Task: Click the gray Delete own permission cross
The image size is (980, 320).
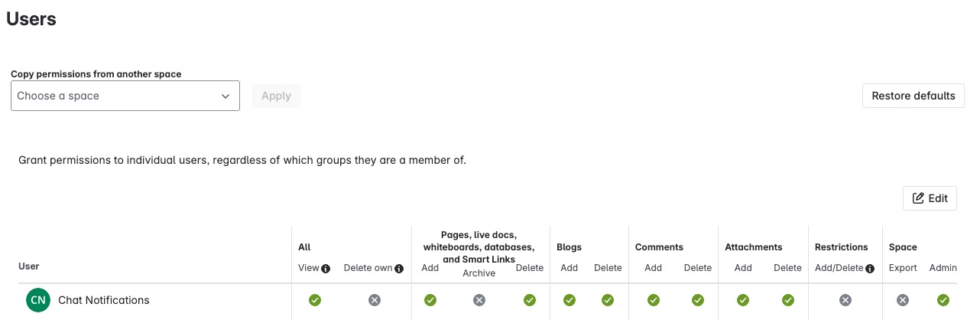Action: tap(374, 300)
